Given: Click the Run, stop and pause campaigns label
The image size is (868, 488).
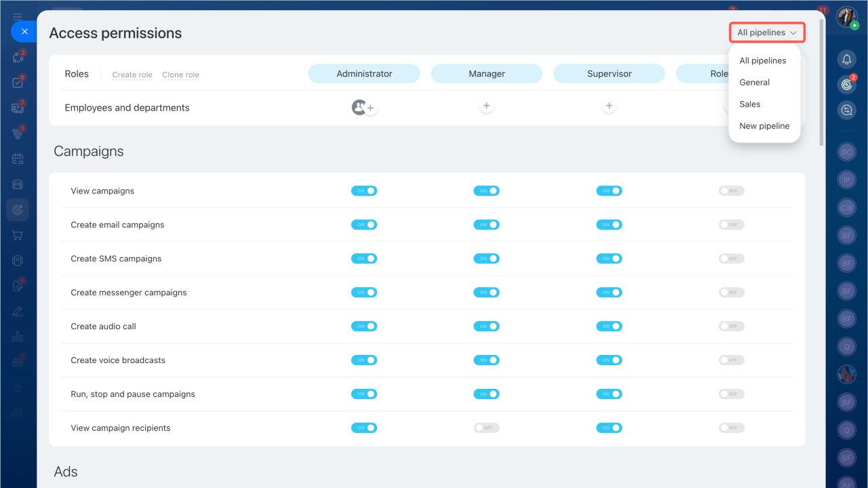Looking at the screenshot, I should [x=133, y=394].
